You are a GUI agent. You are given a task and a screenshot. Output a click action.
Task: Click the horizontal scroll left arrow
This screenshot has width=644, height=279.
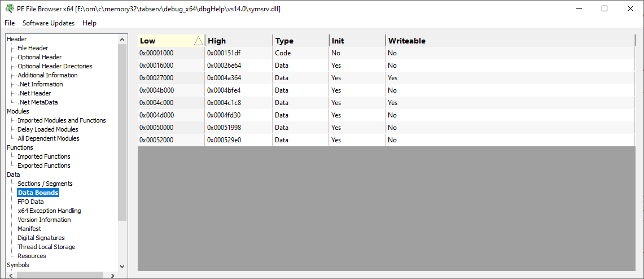(11, 275)
